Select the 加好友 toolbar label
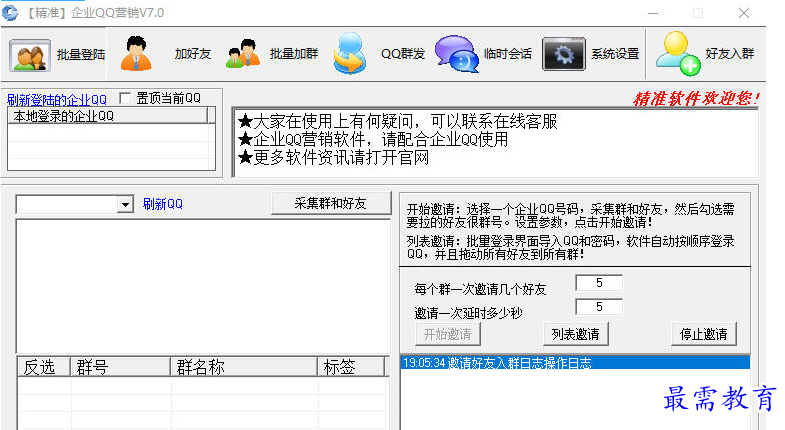Image resolution: width=785 pixels, height=430 pixels. 193,54
